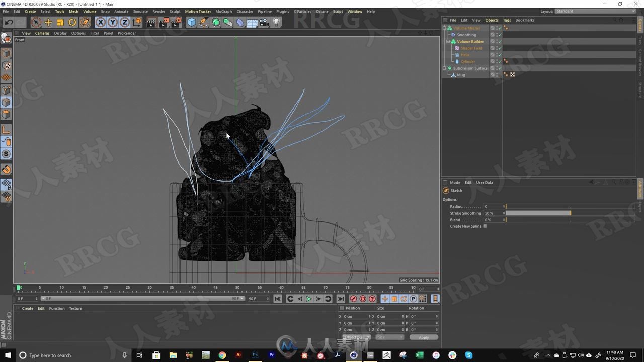Viewport: 644px width, 362px height.
Task: Open the spline pen tools icon
Action: pyautogui.click(x=204, y=22)
